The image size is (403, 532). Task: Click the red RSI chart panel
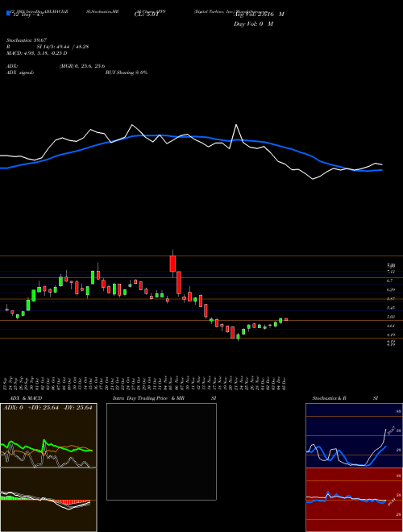tap(354, 500)
